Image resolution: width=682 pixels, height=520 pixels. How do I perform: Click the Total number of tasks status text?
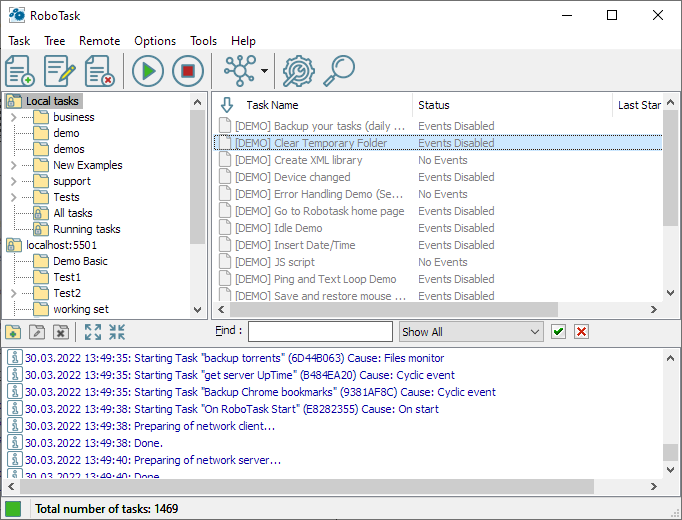pos(107,509)
